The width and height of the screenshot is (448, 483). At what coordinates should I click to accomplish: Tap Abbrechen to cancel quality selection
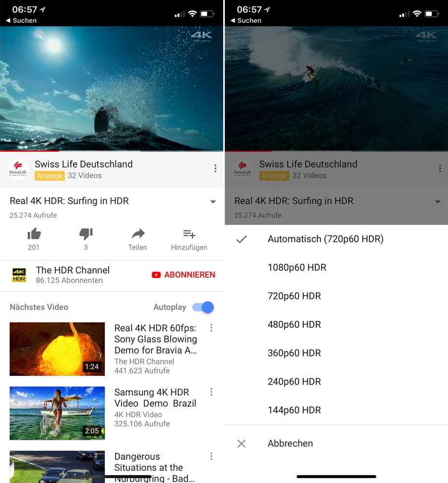[x=290, y=443]
